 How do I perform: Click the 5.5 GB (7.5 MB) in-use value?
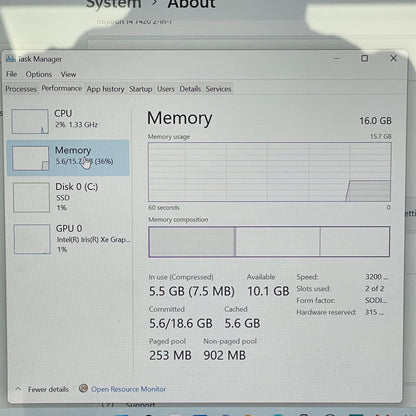(x=192, y=291)
